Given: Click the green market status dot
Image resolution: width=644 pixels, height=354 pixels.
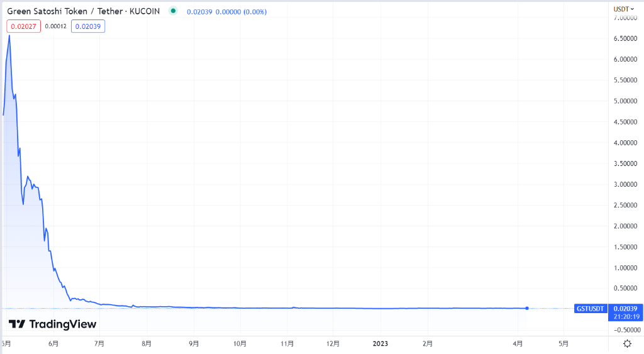Looking at the screenshot, I should (174, 11).
